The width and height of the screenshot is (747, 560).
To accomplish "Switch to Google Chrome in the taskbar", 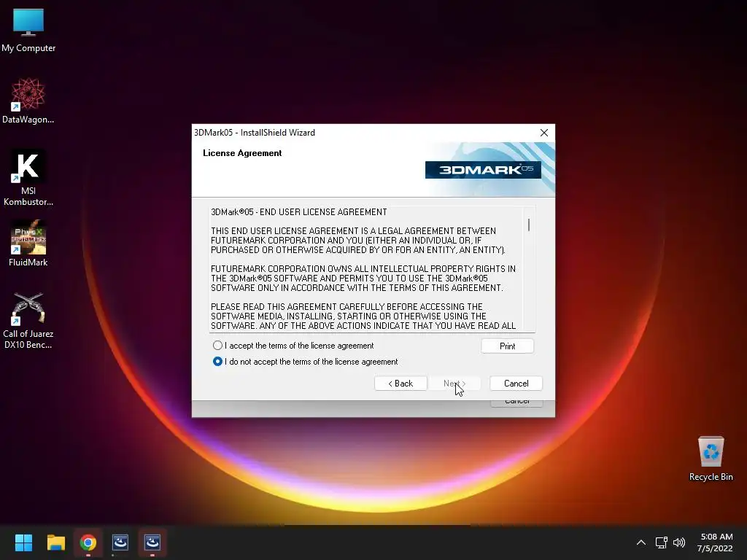I will click(x=88, y=542).
